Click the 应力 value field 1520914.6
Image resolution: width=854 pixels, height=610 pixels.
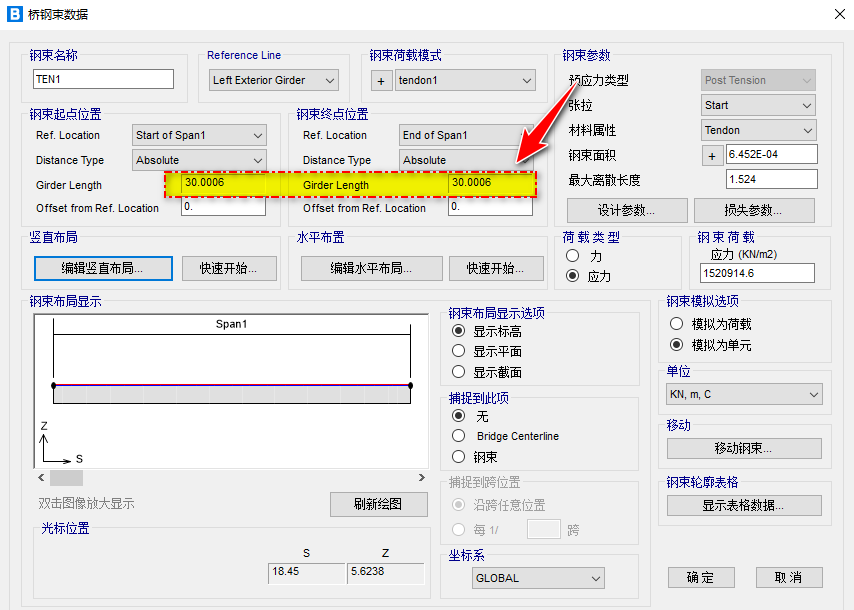758,273
